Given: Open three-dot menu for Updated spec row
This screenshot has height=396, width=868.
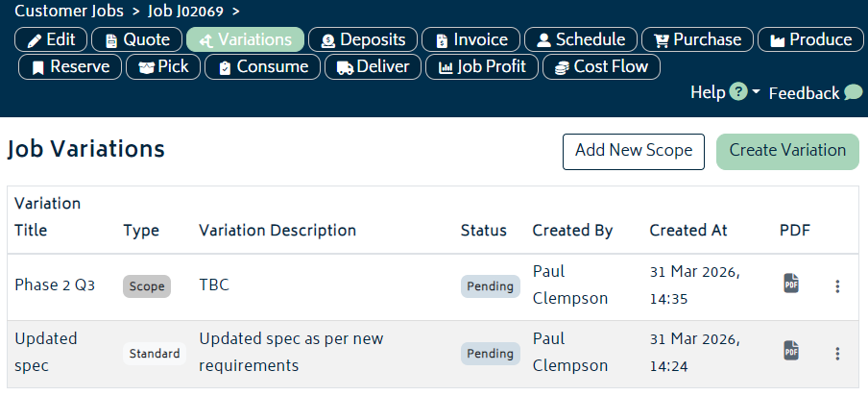Looking at the screenshot, I should (837, 354).
